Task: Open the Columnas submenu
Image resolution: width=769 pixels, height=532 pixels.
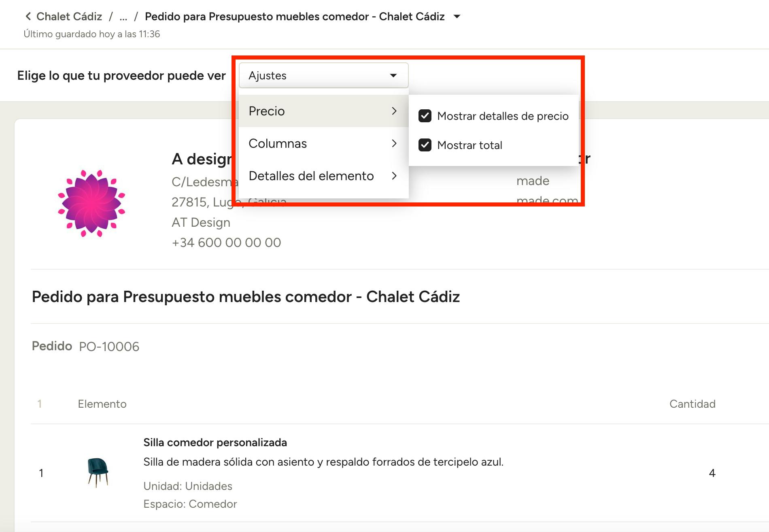Action: (x=278, y=143)
